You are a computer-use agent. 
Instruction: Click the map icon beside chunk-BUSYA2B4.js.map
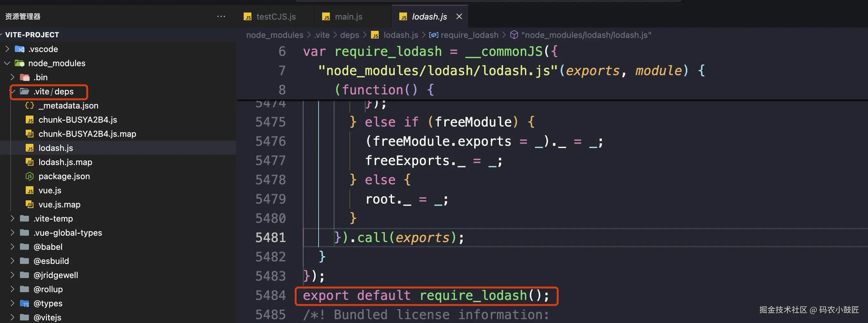tap(30, 134)
